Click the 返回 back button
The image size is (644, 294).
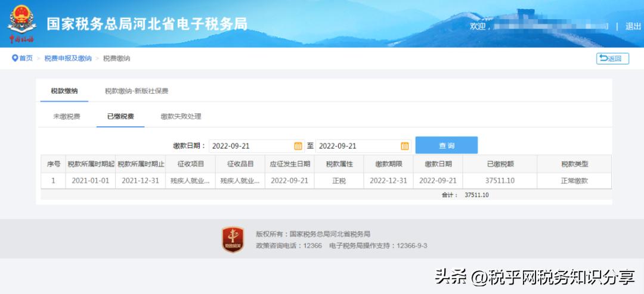[x=612, y=58]
